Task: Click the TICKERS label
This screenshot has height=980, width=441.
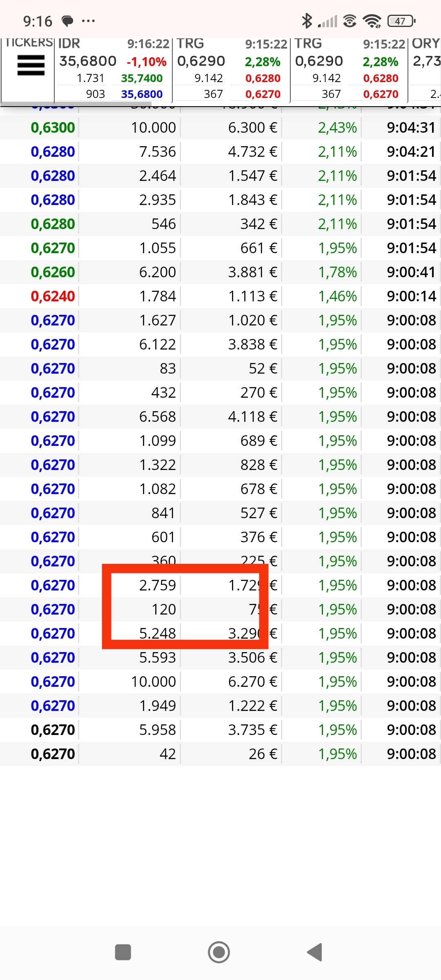Action: point(29,42)
